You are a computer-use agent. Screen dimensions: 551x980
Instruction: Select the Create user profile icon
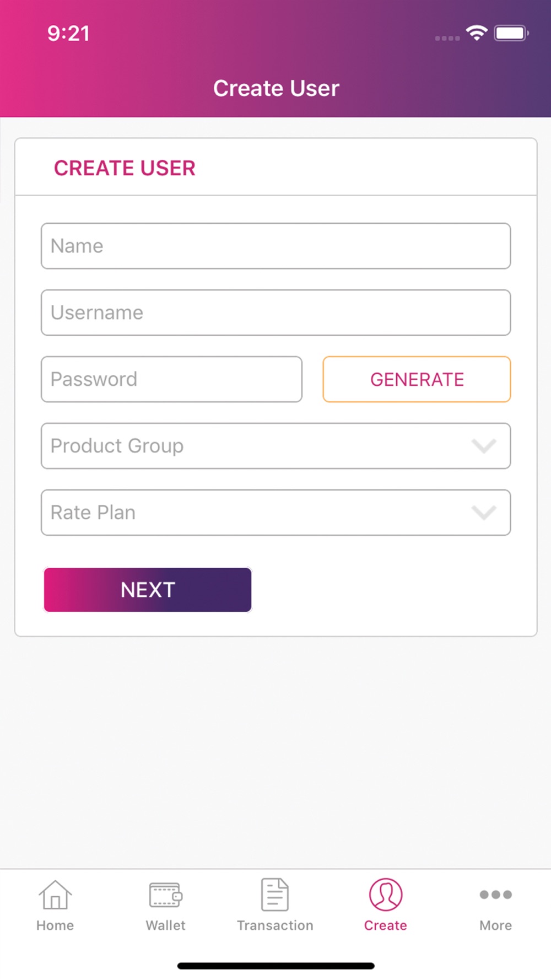[x=386, y=894]
